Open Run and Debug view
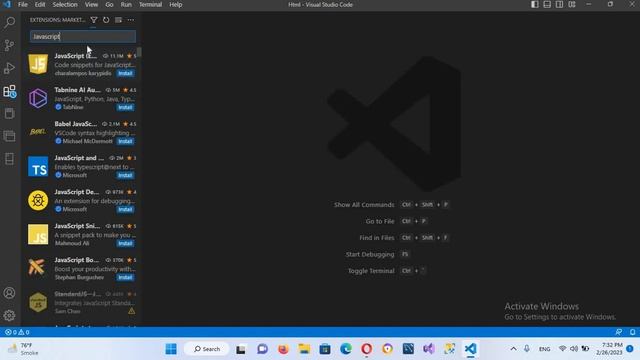 click(9, 68)
